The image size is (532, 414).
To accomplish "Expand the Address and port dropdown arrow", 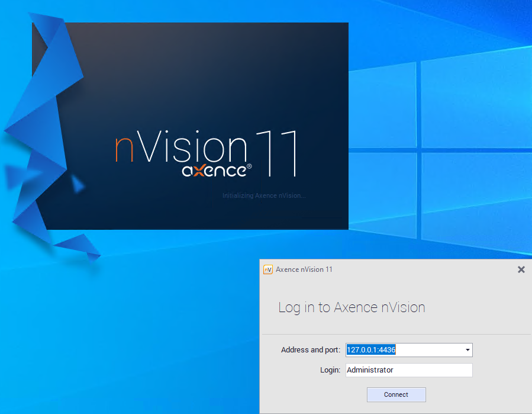I will pyautogui.click(x=467, y=350).
